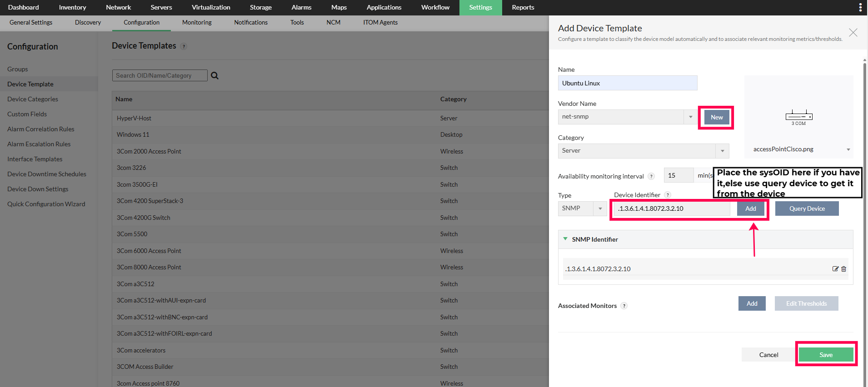Open the Reports tab
This screenshot has width=868, height=387.
523,7
